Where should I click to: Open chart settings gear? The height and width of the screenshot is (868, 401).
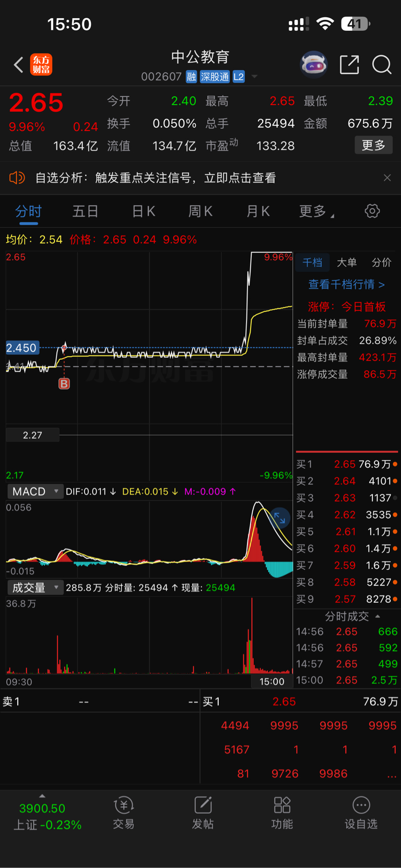(x=372, y=211)
